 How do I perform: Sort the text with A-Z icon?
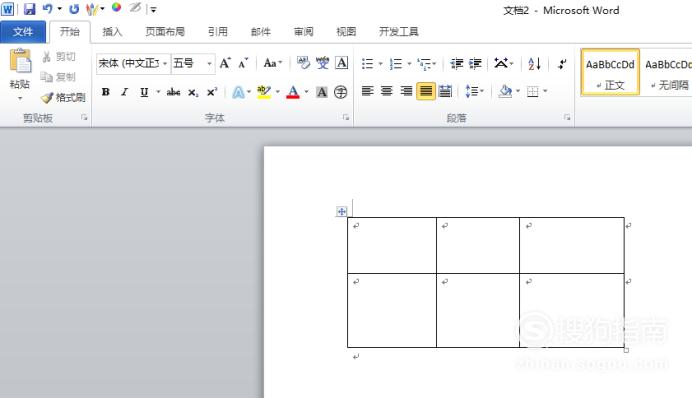(x=534, y=64)
